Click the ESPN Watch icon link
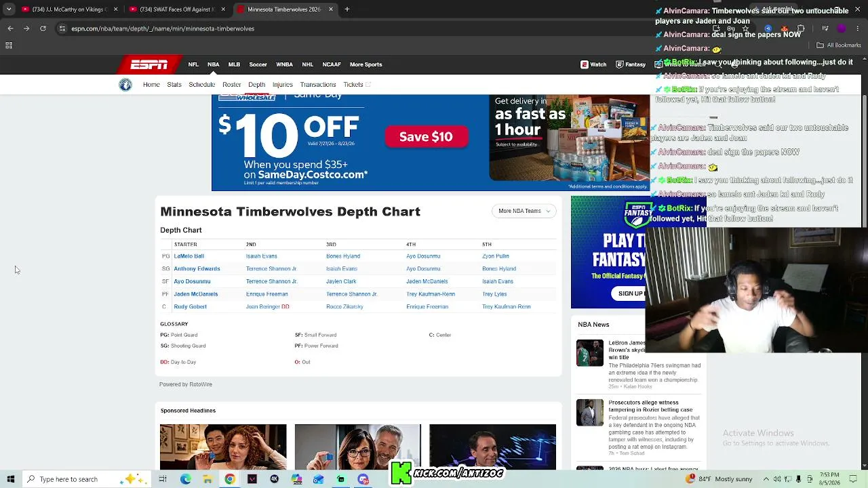 593,64
